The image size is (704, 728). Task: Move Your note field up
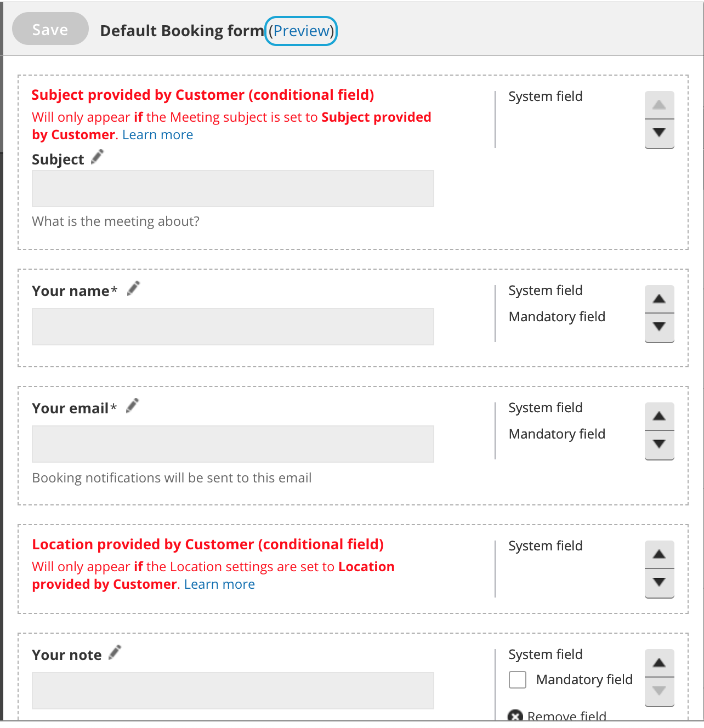tap(659, 663)
